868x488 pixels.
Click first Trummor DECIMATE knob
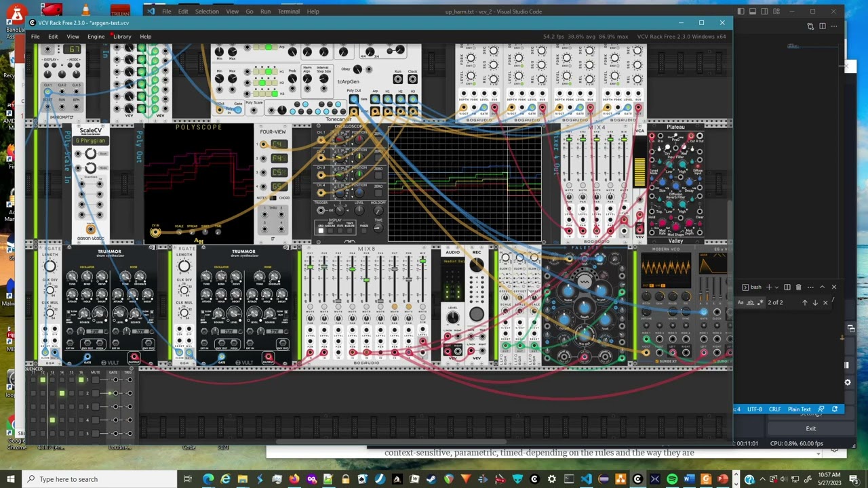coord(140,276)
